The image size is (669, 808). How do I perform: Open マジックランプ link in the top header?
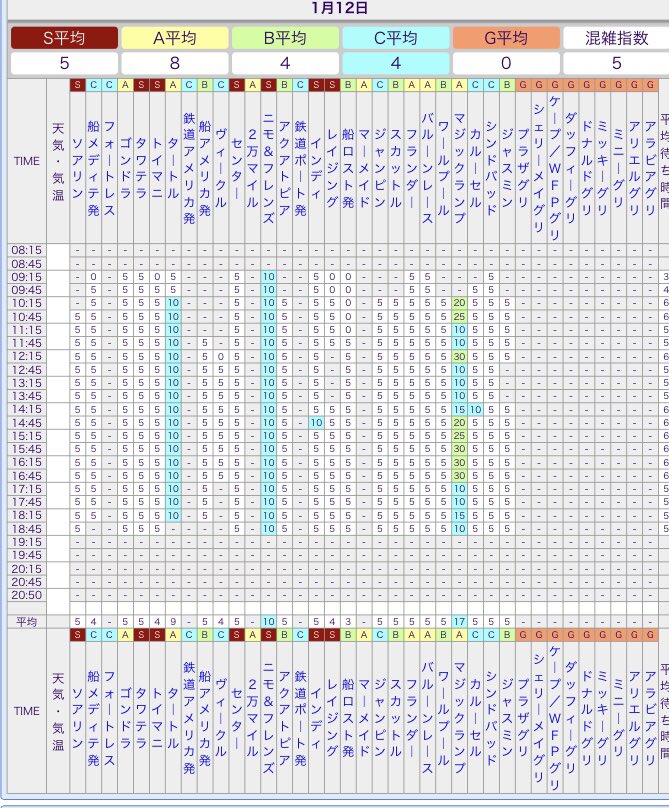click(x=459, y=168)
